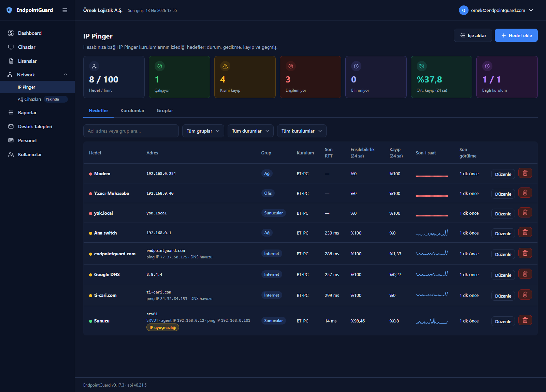Open the Tüm kurulumlar dropdown
The image size is (546, 392).
(x=302, y=131)
